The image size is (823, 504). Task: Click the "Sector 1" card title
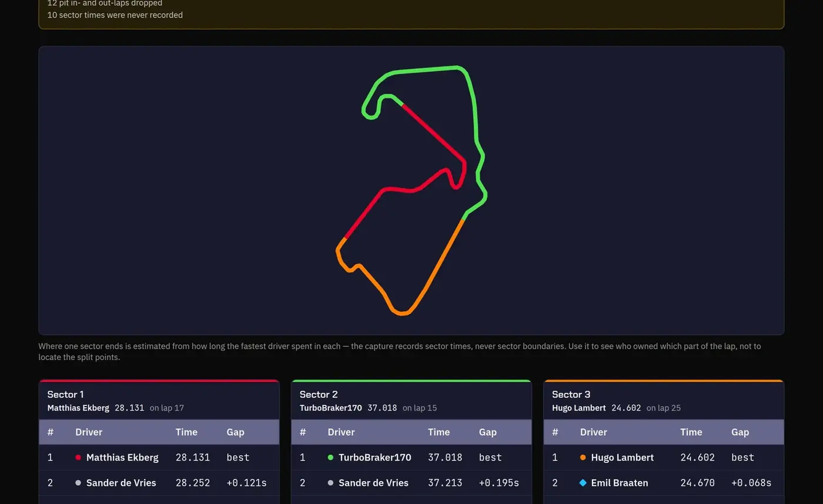tap(65, 394)
